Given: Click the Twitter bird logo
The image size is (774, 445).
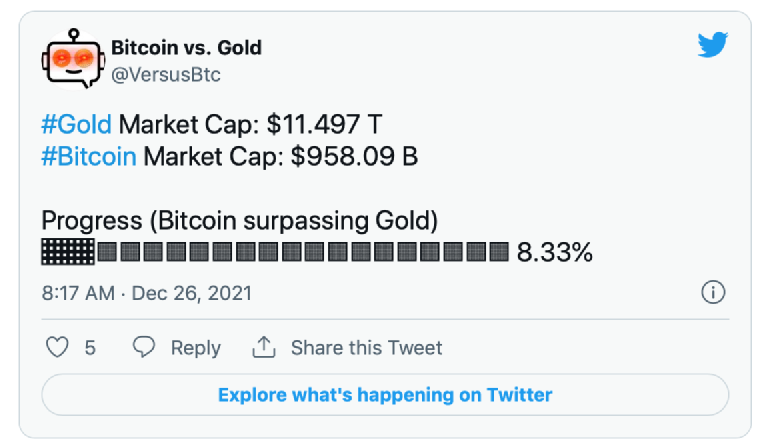Looking at the screenshot, I should pos(712,45).
